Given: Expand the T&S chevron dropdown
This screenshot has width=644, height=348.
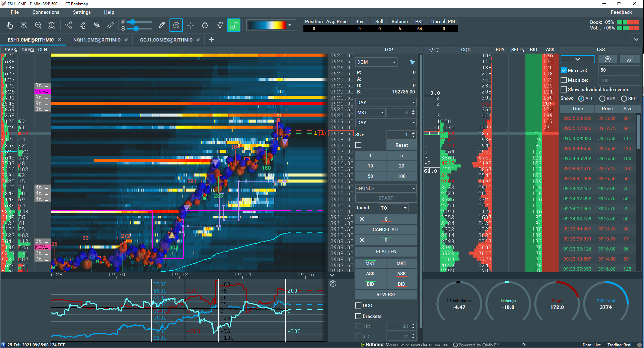Looking at the screenshot, I should (578, 59).
